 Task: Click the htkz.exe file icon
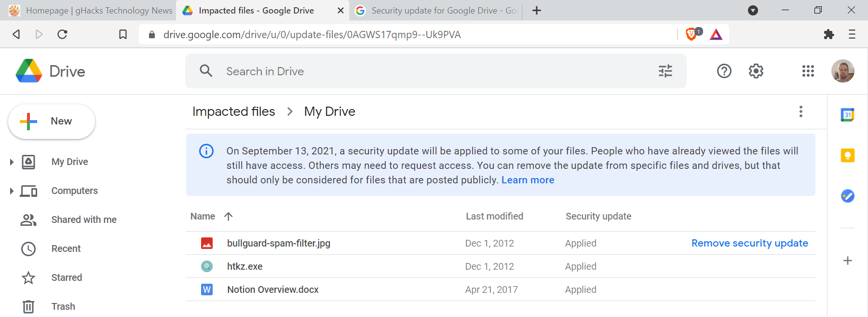pos(207,266)
